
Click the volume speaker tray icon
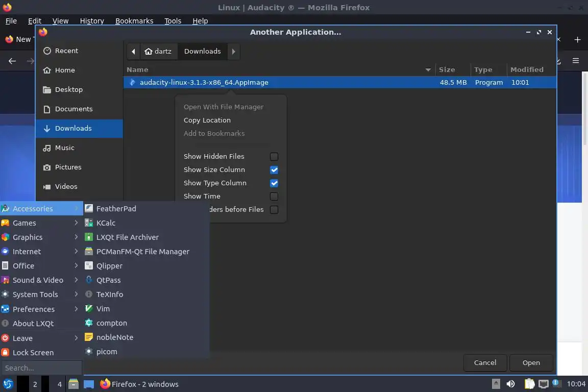510,384
